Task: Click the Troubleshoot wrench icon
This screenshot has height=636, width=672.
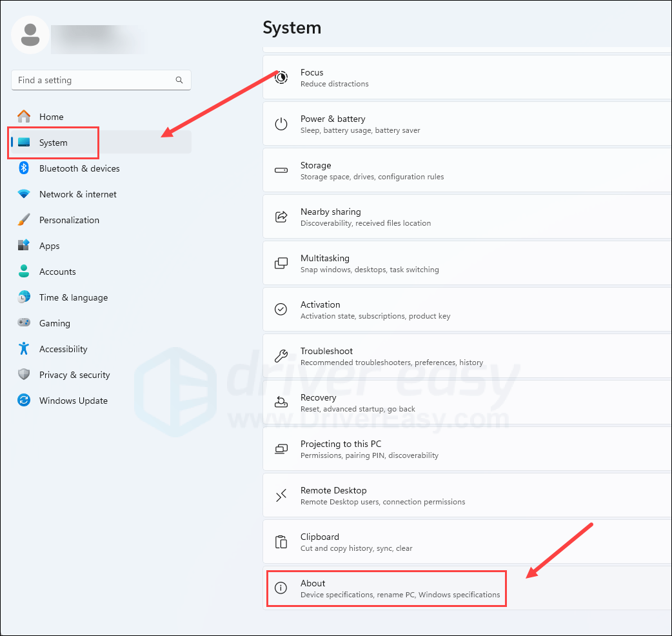Action: 281,355
